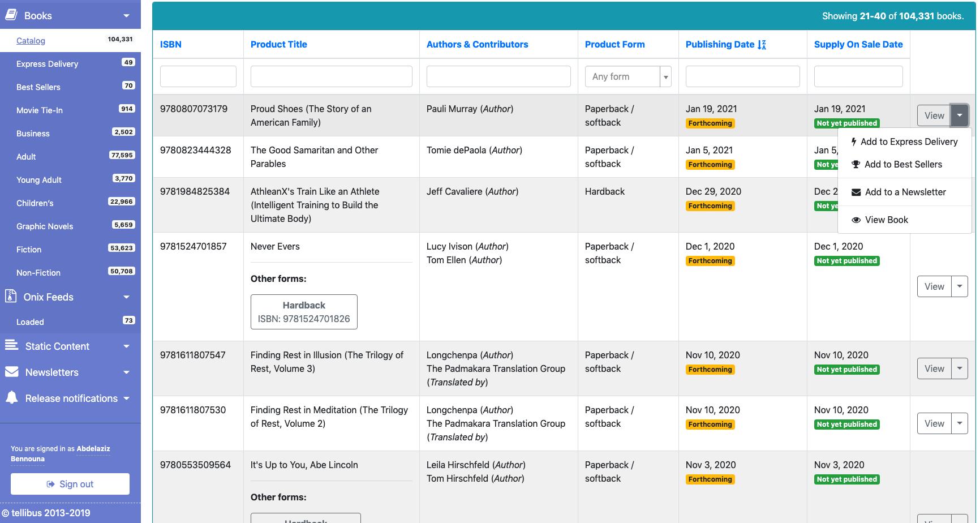
Task: Select Add to a Newsletter menu option
Action: pos(904,192)
